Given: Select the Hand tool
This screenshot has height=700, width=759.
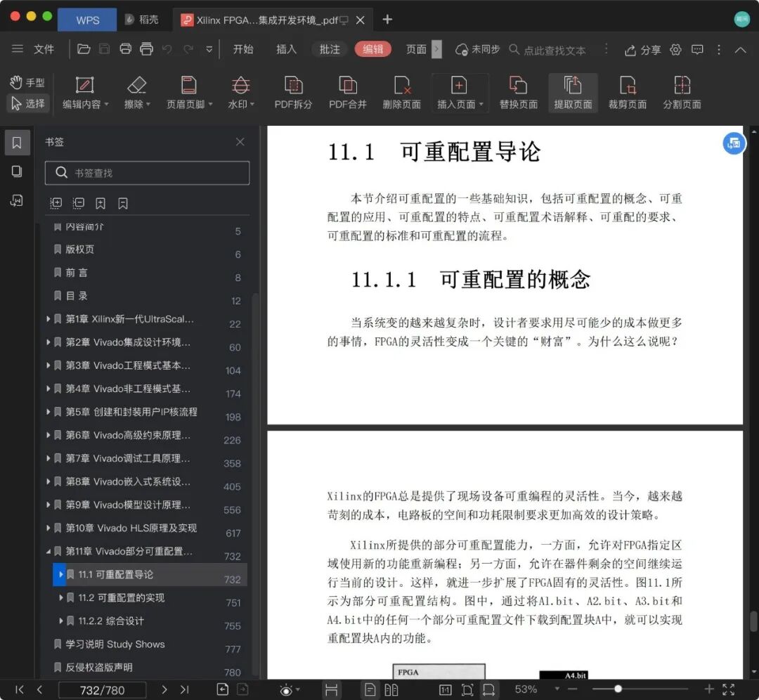Looking at the screenshot, I should (27, 83).
